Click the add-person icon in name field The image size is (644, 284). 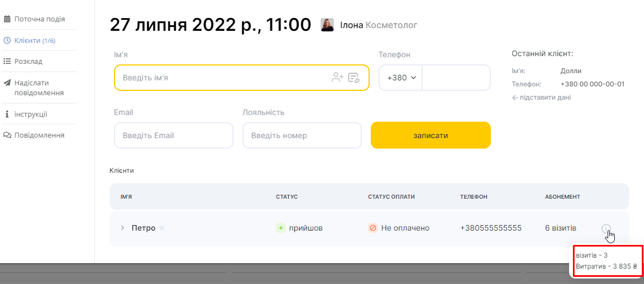(x=337, y=78)
